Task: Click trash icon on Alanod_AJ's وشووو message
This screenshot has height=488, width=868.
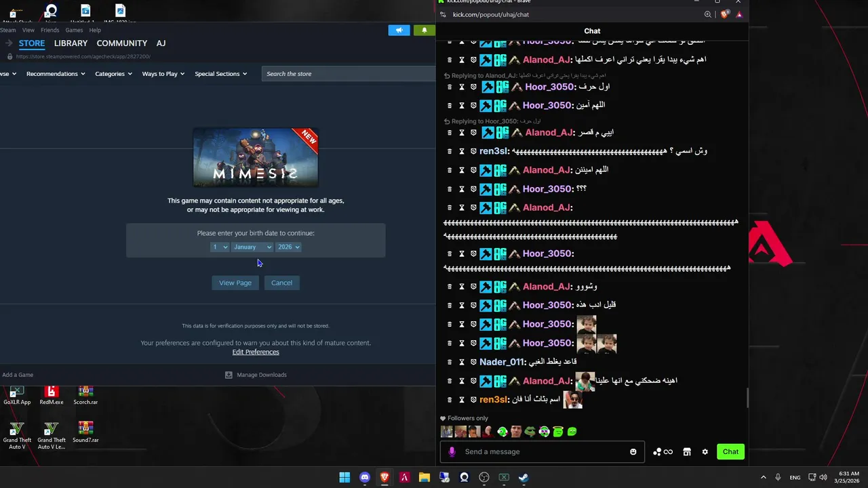Action: [x=450, y=287]
